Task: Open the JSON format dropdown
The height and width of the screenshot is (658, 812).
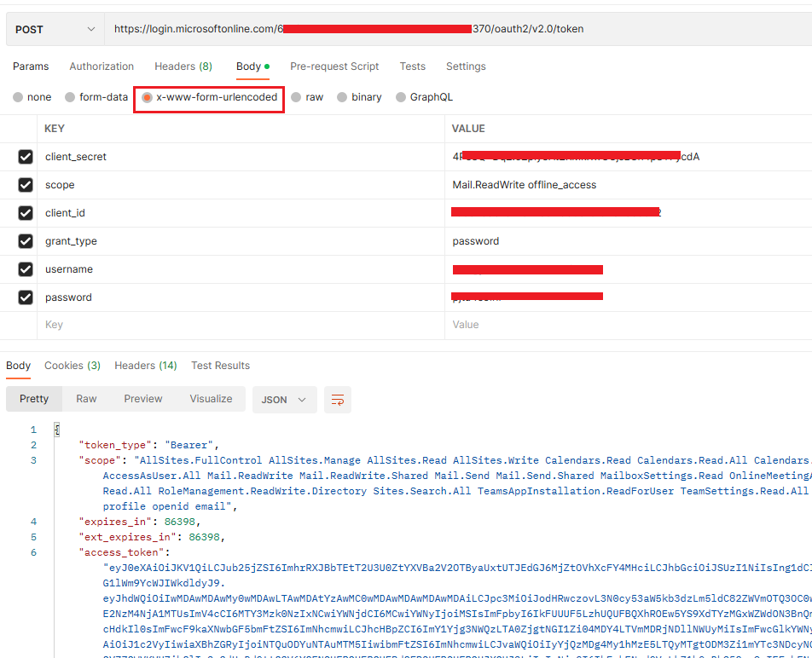Action: point(284,400)
